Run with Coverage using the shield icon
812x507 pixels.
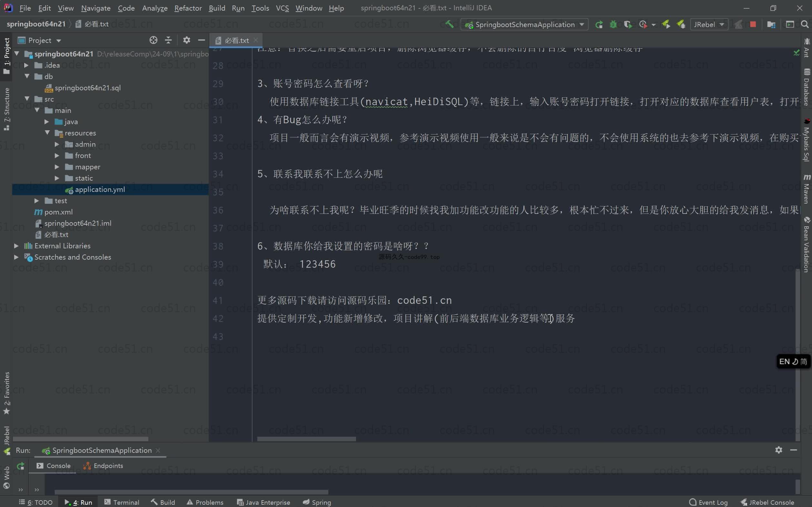pyautogui.click(x=628, y=25)
